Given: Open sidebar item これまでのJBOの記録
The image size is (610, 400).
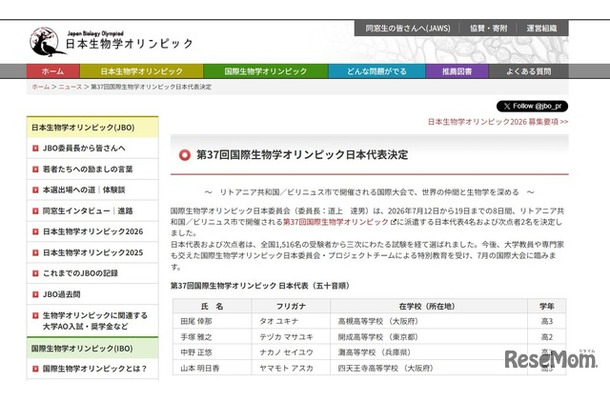Looking at the screenshot, I should [93, 274].
